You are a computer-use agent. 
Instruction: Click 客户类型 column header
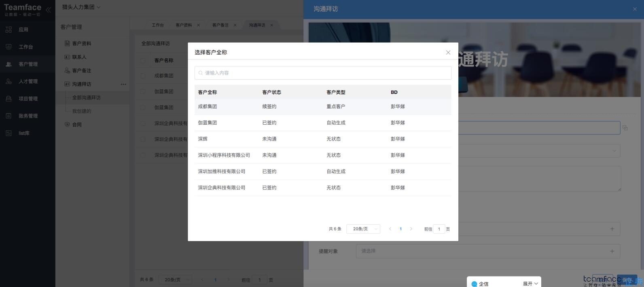tap(336, 92)
